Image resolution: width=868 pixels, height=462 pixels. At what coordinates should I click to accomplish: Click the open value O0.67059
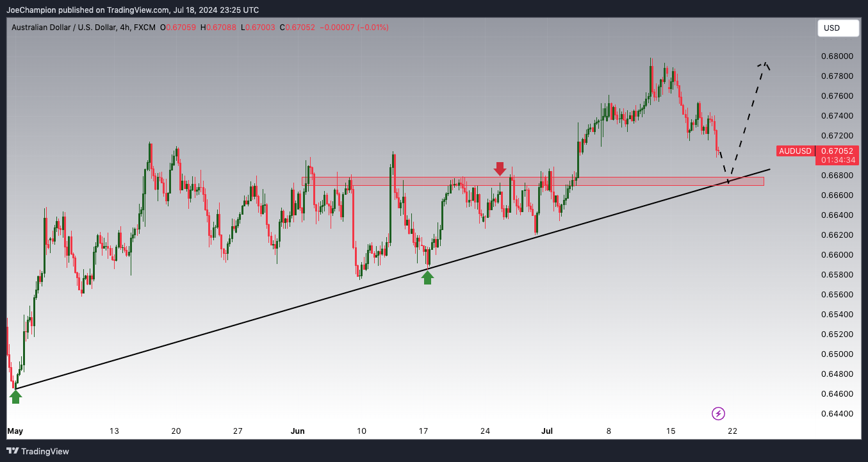[x=179, y=28]
